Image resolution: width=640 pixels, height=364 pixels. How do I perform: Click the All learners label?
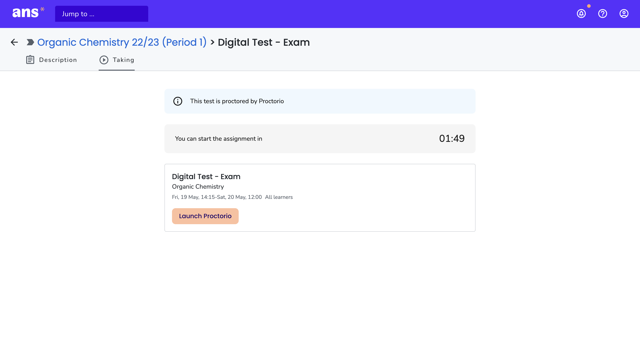(279, 197)
